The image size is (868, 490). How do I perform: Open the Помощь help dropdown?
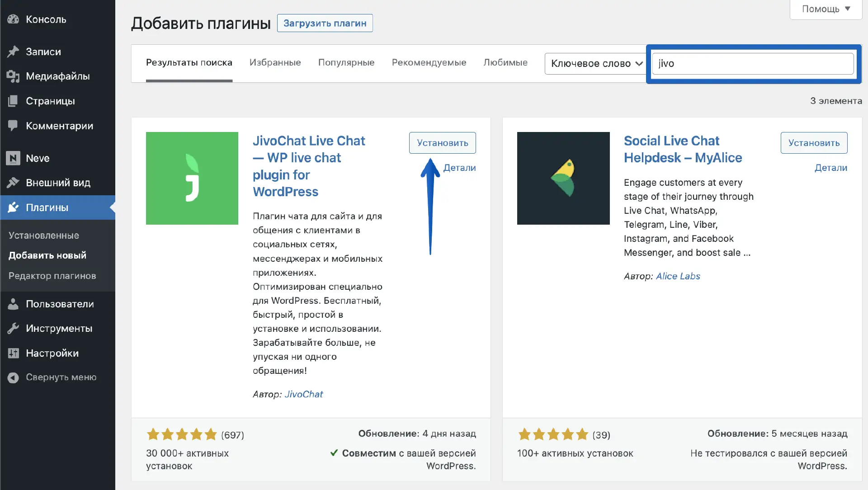click(x=826, y=9)
